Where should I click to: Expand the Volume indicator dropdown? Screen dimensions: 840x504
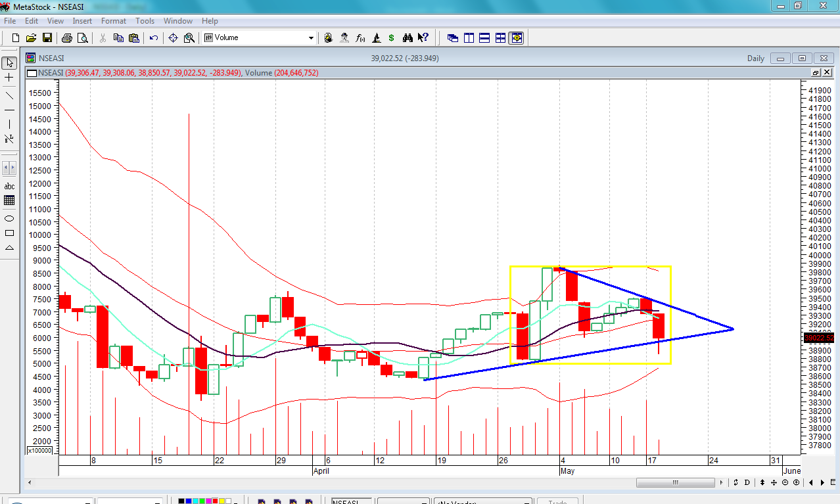point(312,38)
